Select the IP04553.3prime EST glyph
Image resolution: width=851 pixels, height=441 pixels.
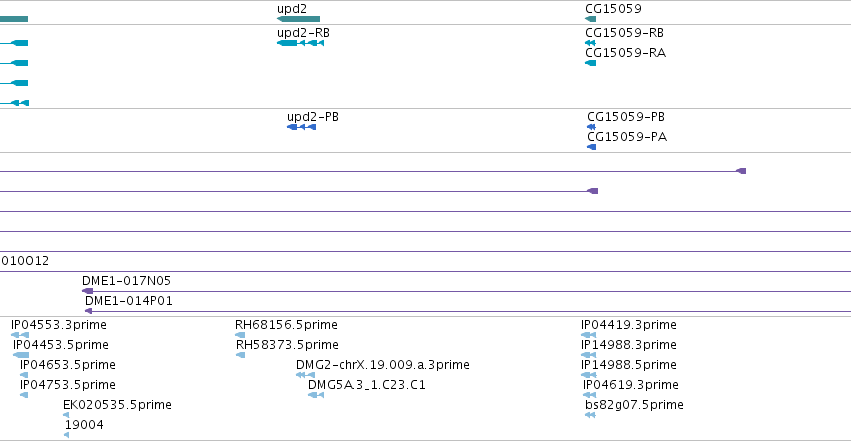click(x=20, y=335)
